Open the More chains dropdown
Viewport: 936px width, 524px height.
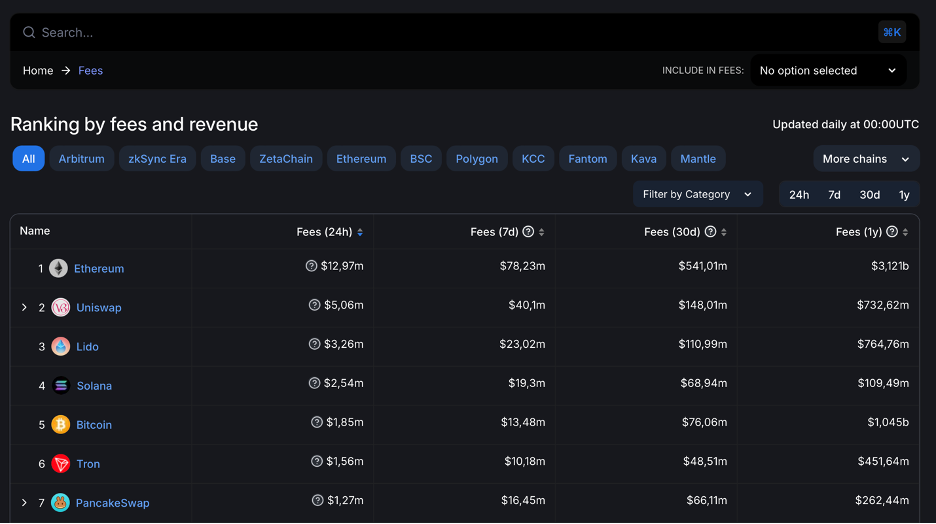point(866,159)
